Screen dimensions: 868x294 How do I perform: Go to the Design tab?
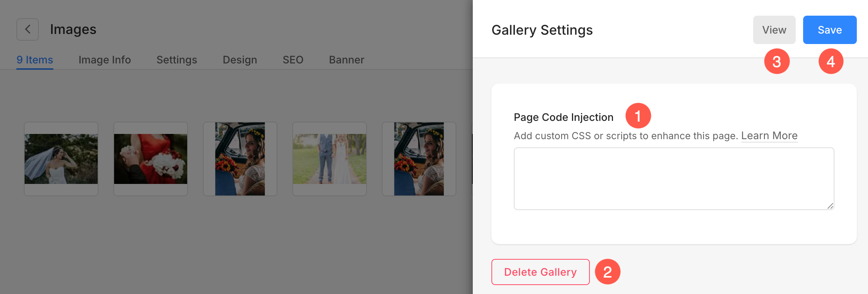pyautogui.click(x=240, y=60)
